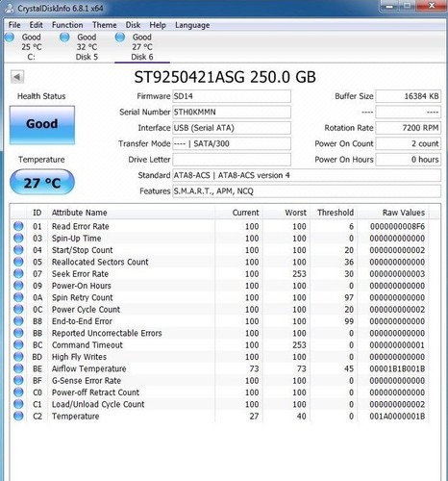The image size is (448, 481).
Task: Select the 'Command Timeout' attribute name
Action: 87,345
